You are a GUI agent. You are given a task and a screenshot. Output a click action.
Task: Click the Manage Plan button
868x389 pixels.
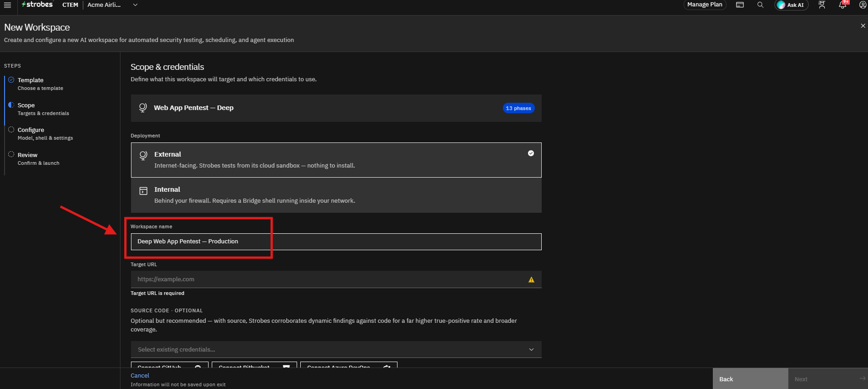[705, 5]
